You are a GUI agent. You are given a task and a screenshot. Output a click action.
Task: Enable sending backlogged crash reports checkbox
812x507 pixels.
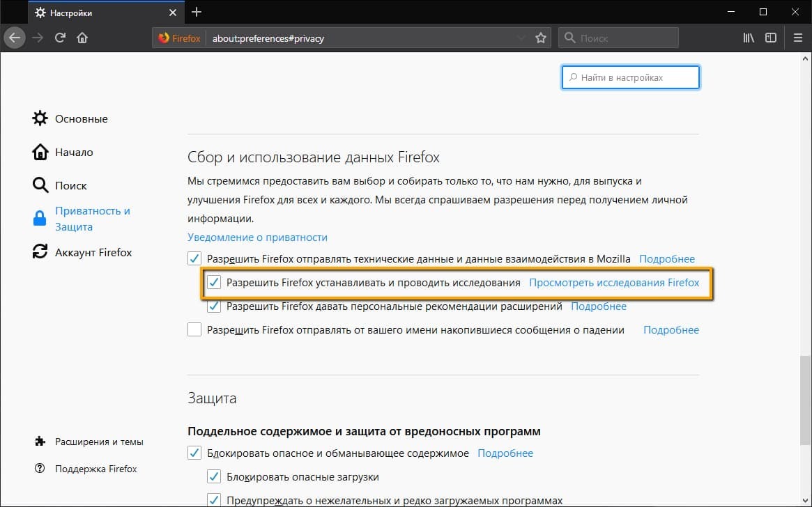[x=194, y=329]
